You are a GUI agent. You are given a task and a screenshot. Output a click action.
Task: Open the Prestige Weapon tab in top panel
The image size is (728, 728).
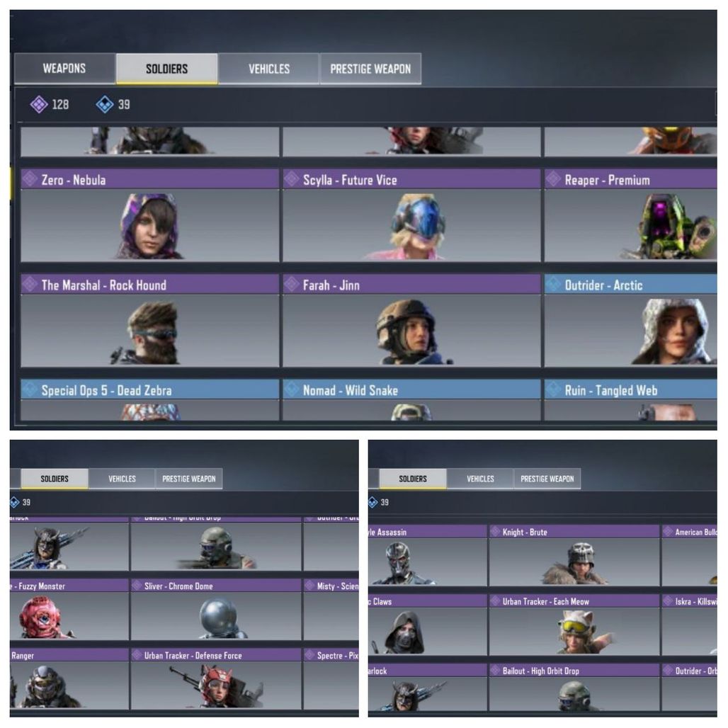(x=370, y=69)
